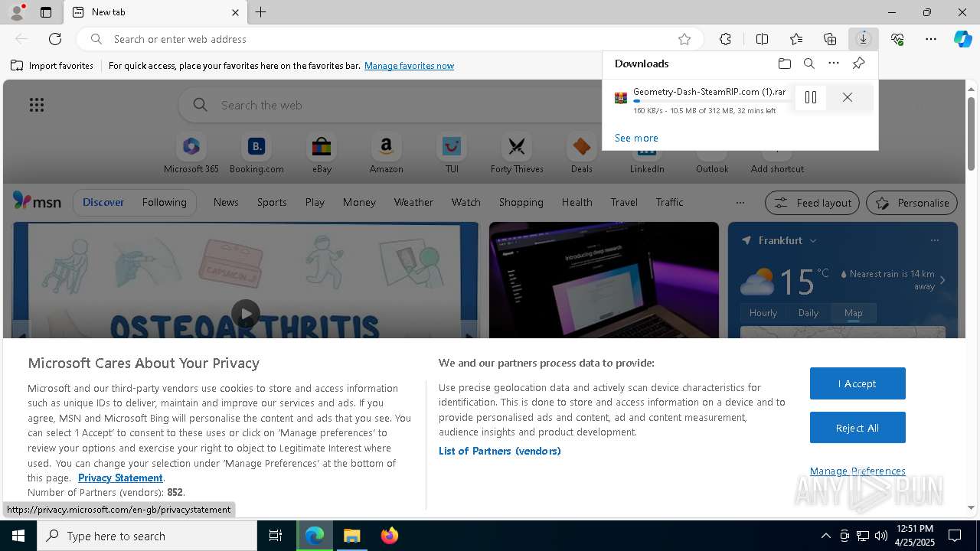
Task: Search downloads magnifier icon
Action: point(809,64)
